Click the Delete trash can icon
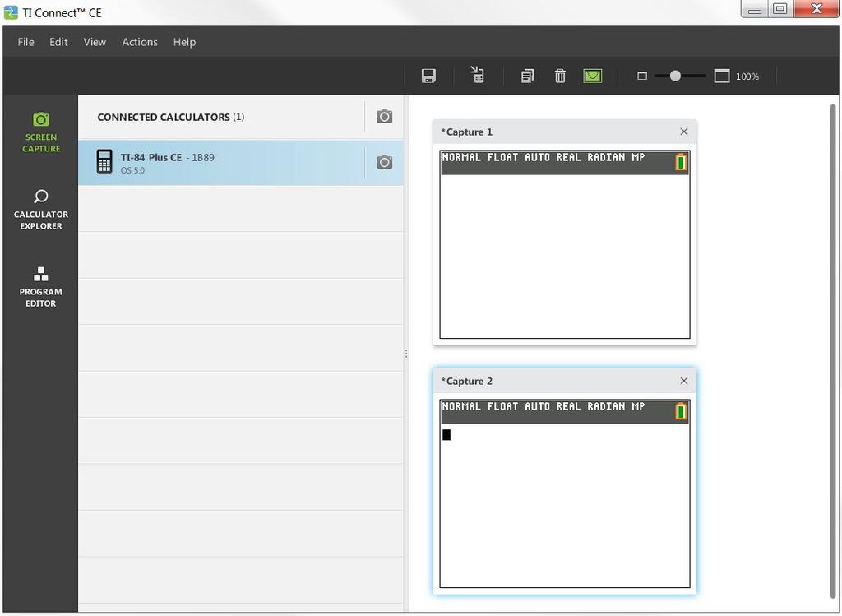842x616 pixels. (x=560, y=76)
